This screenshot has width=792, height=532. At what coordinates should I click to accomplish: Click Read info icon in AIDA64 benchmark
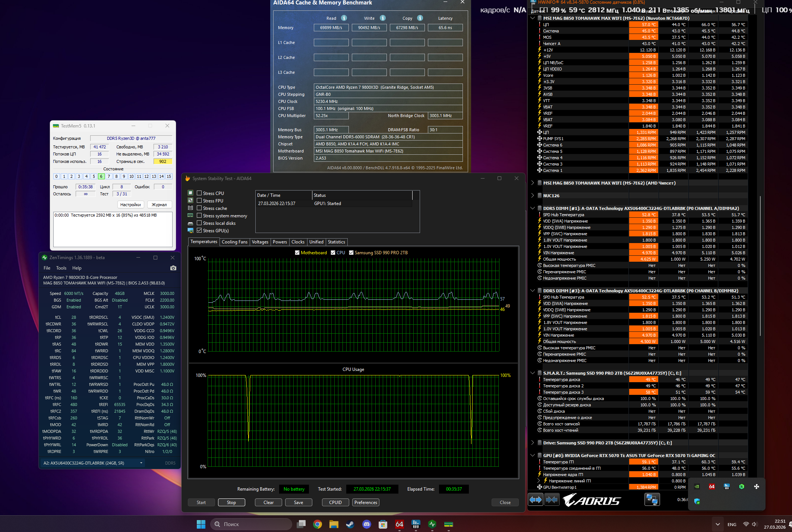[x=344, y=18]
